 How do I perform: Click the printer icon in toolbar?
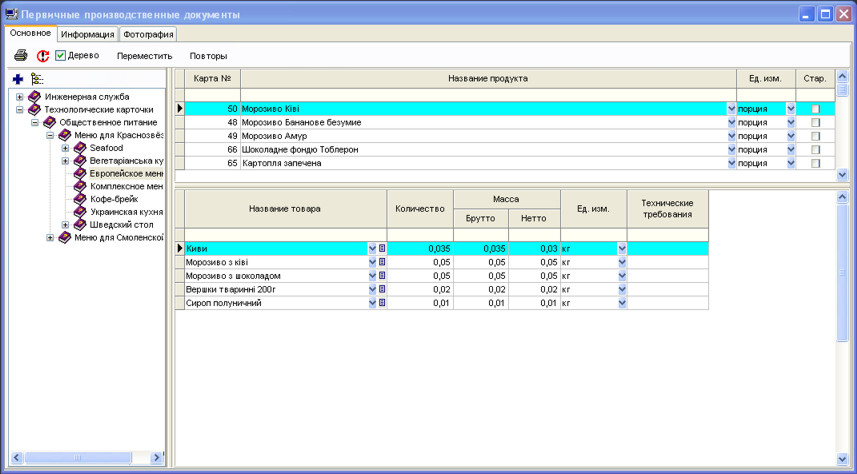(21, 56)
